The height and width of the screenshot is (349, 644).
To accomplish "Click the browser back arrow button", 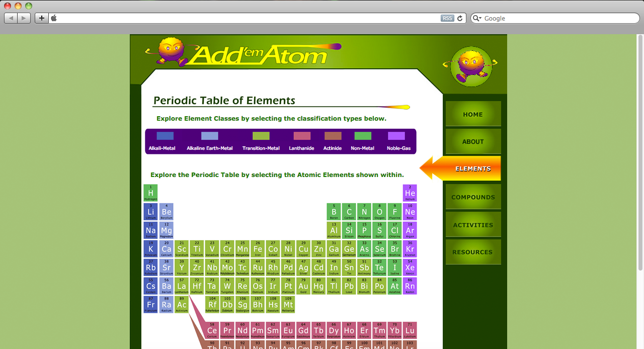I will (11, 18).
